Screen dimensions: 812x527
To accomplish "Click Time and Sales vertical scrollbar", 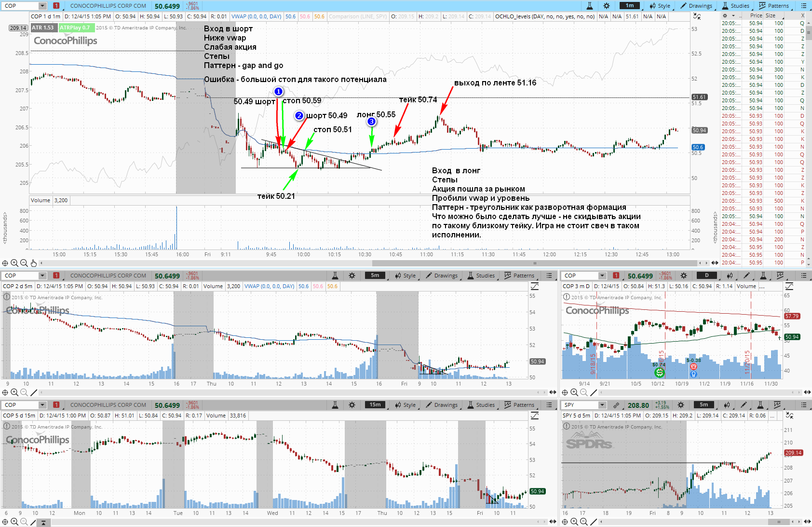I will pos(809,34).
